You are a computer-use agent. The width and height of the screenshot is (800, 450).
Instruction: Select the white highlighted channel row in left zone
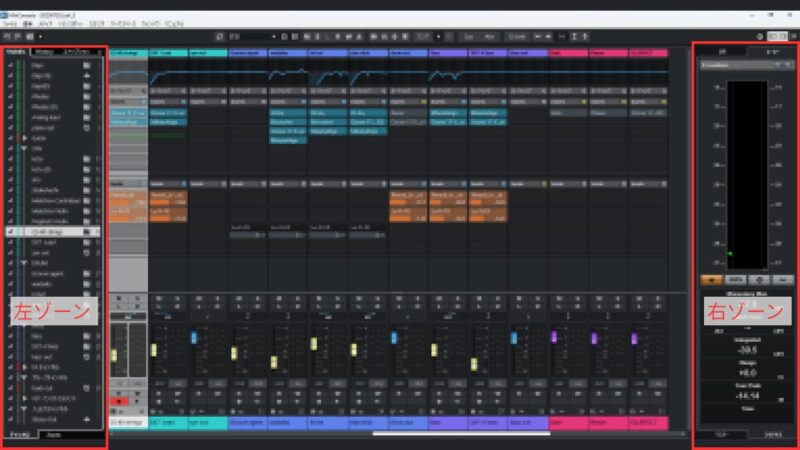(x=53, y=232)
